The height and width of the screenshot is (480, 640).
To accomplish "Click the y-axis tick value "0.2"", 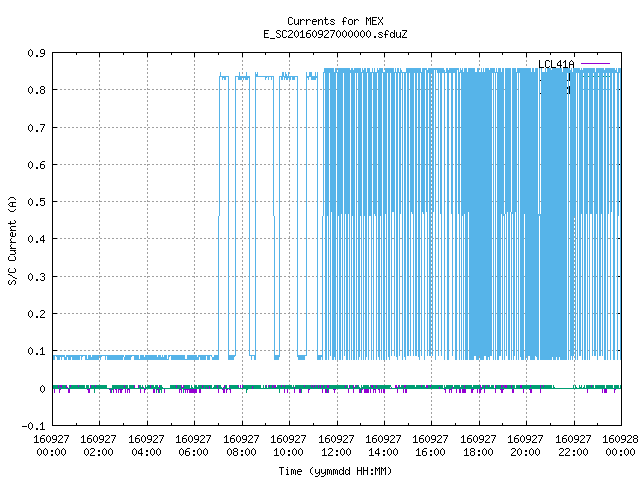I will 36,314.
